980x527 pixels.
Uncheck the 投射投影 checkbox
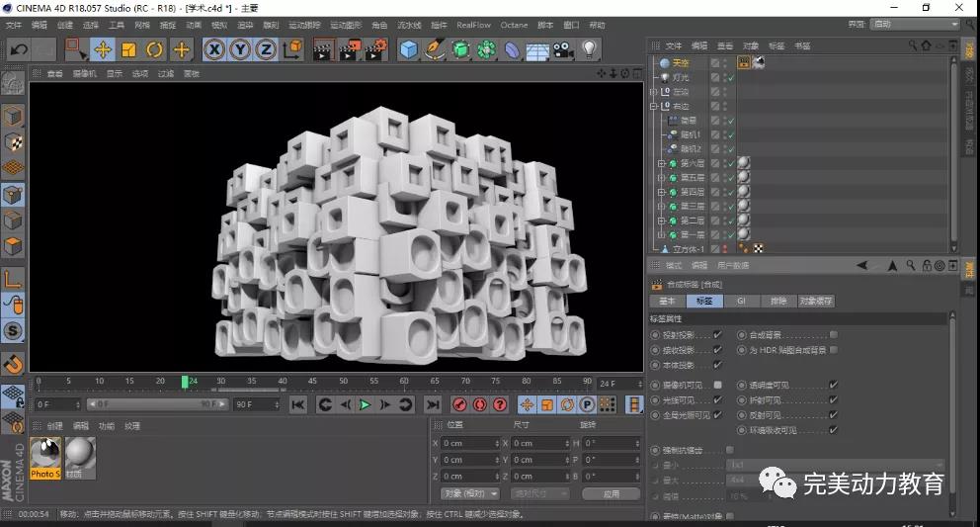point(718,335)
